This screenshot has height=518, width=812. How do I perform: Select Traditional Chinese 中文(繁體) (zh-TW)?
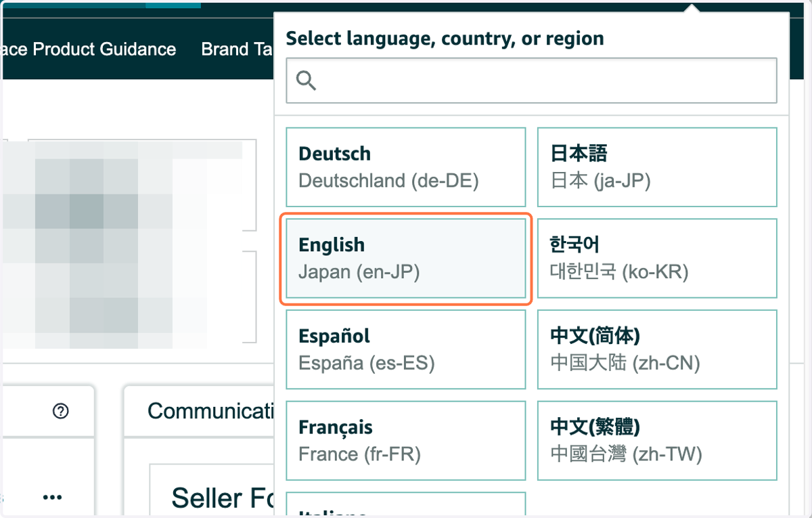(x=657, y=441)
